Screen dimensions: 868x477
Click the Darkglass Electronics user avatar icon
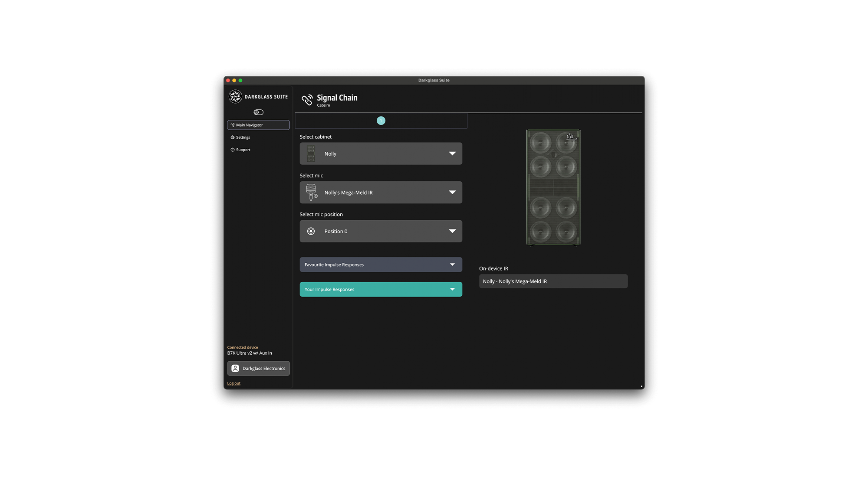(x=235, y=368)
